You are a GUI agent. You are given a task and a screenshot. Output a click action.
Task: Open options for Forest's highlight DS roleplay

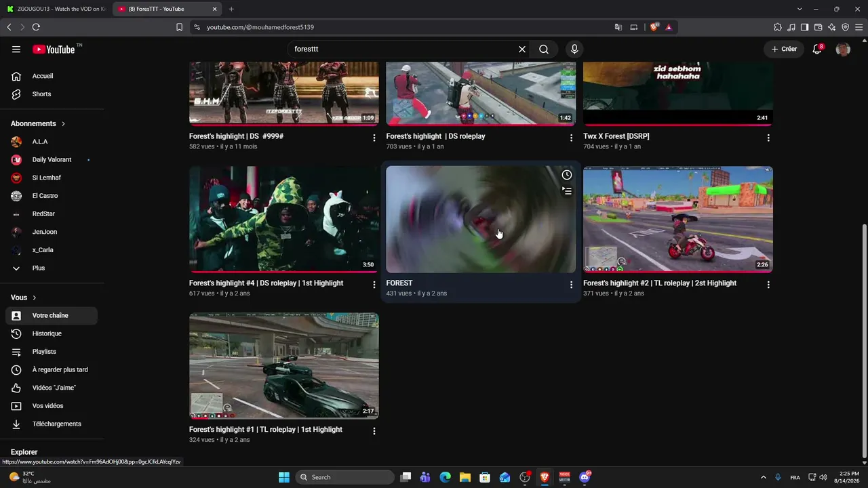pos(571,138)
